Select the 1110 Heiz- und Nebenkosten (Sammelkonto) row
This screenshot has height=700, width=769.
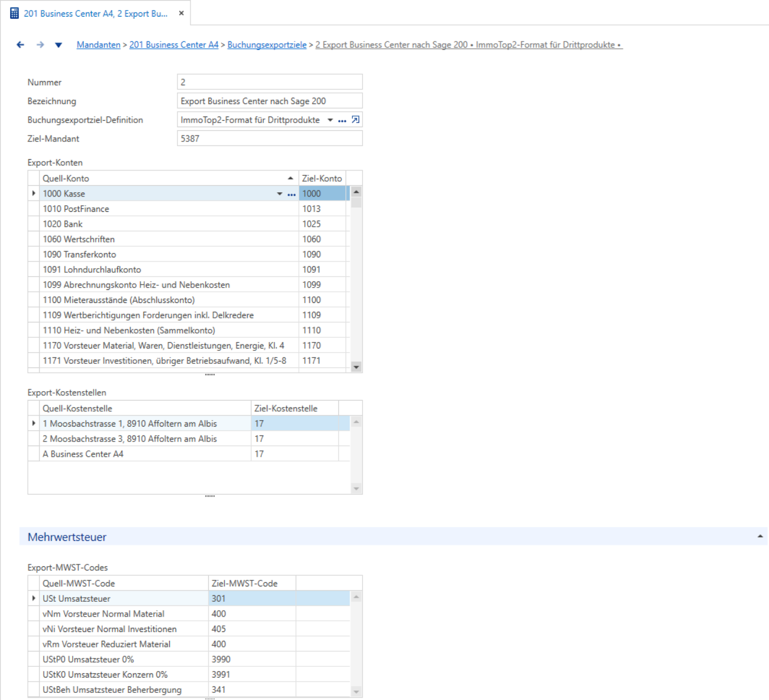point(189,330)
